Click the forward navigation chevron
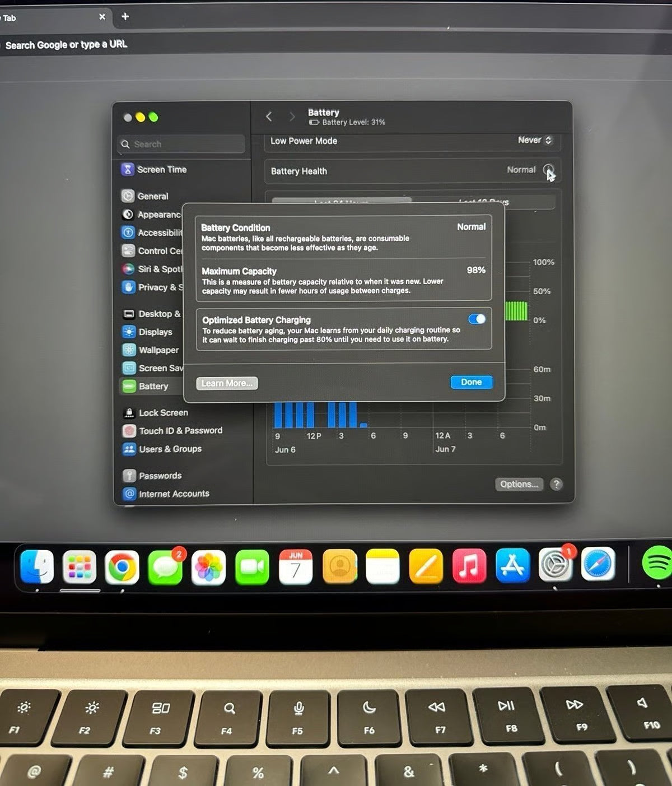This screenshot has height=786, width=672. pos(292,117)
